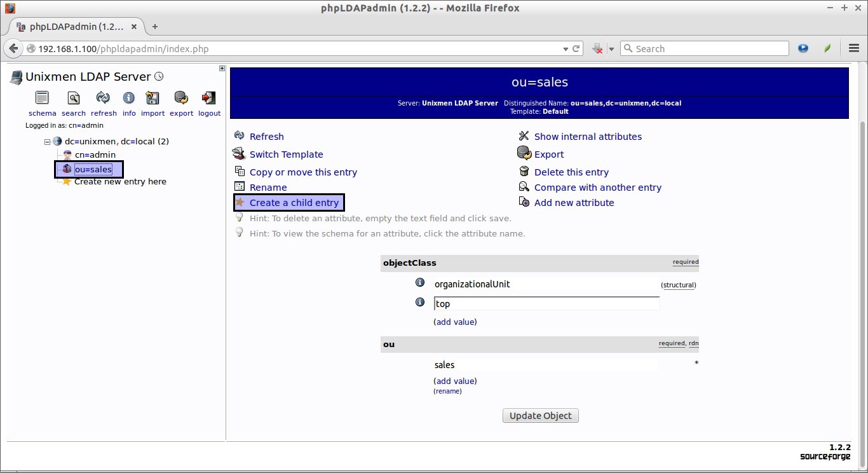Click Create a child entry
Viewport: 868px width, 473px height.
(294, 203)
